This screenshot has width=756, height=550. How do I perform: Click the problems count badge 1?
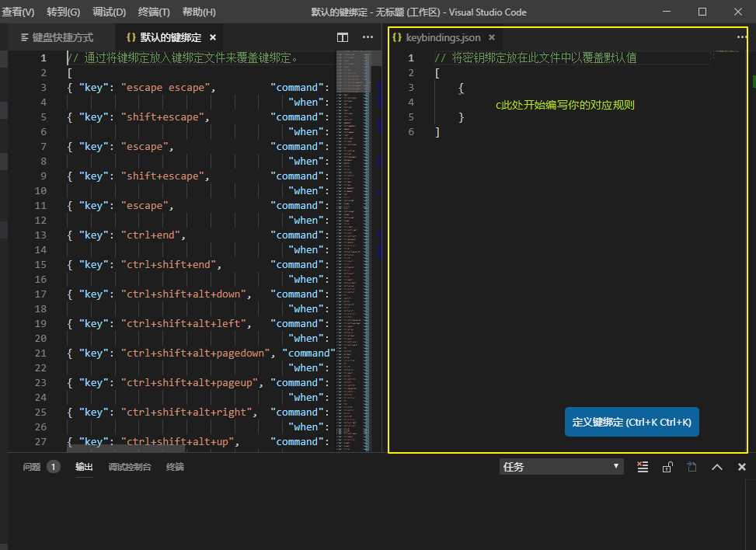pos(53,467)
